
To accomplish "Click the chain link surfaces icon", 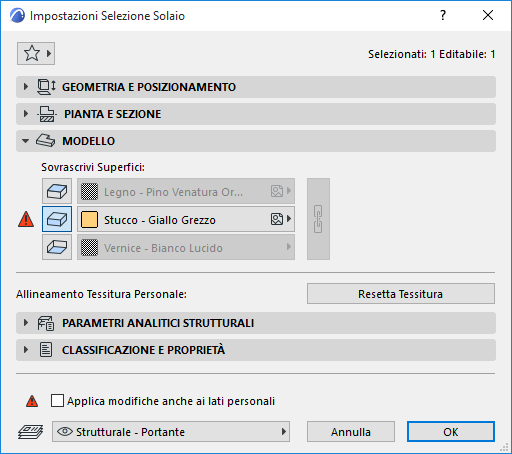I will pyautogui.click(x=318, y=219).
